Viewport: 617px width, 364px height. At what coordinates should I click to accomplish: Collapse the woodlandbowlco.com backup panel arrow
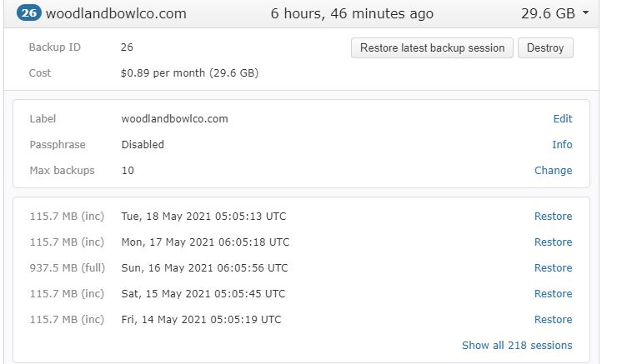pyautogui.click(x=585, y=13)
